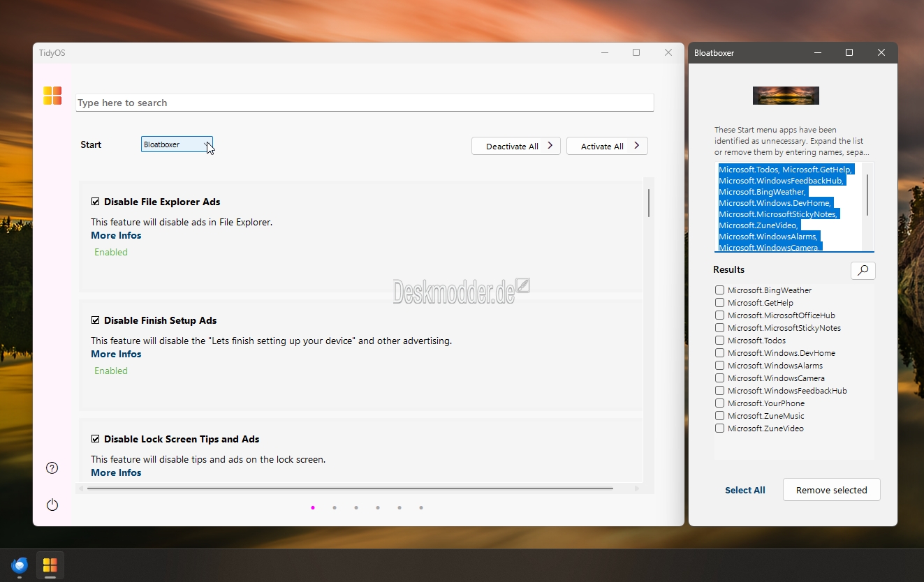
Task: Check Microsoft.YourPhone checkbox
Action: [x=719, y=403]
